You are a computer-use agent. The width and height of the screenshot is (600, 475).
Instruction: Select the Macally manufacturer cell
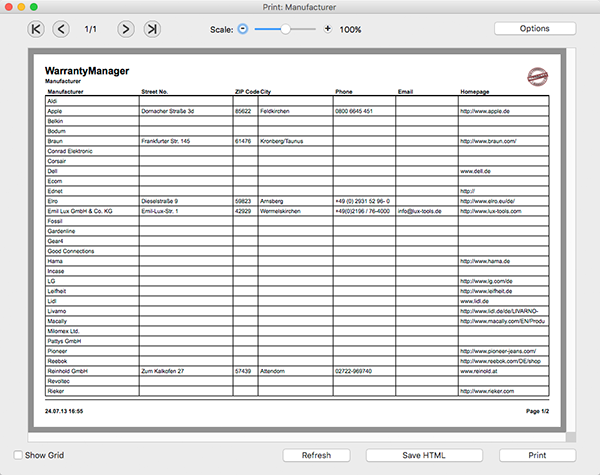(x=92, y=321)
